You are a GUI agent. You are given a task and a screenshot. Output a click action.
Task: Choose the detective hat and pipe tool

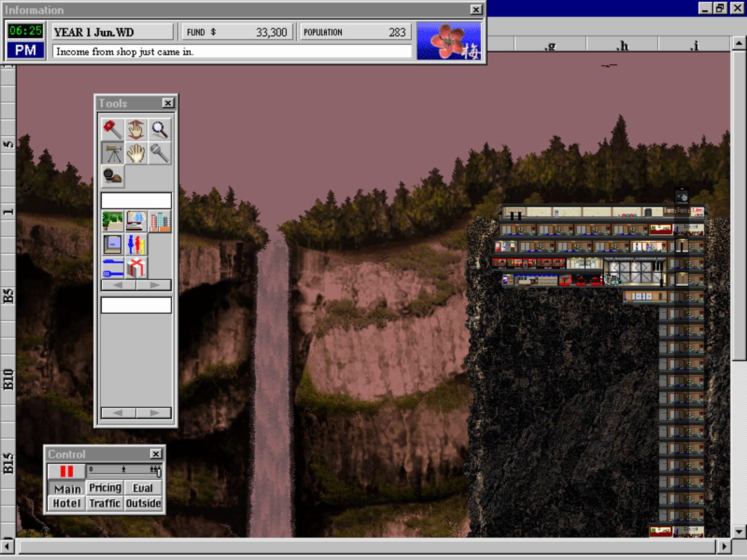point(112,177)
